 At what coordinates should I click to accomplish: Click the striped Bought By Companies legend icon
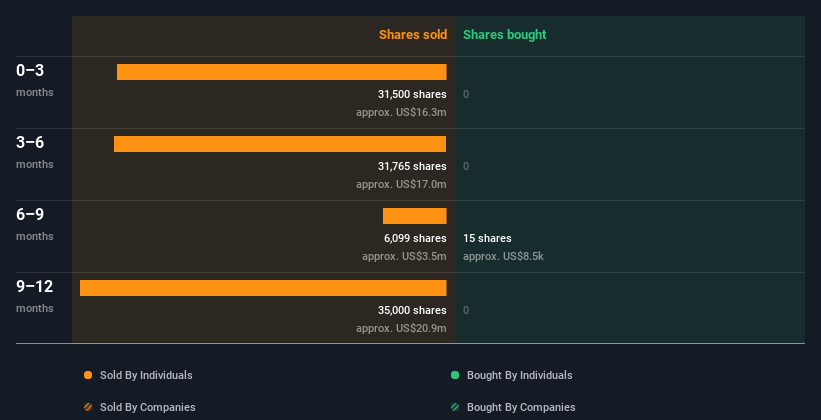coord(455,407)
